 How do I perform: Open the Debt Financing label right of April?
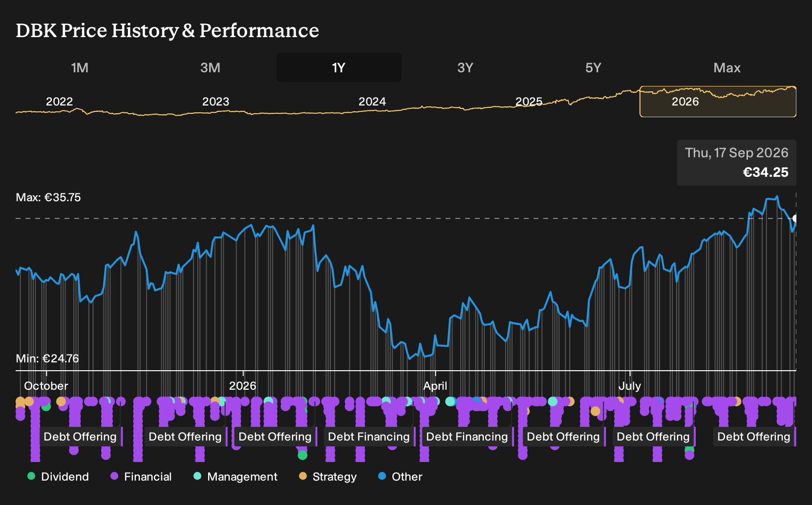coord(467,437)
